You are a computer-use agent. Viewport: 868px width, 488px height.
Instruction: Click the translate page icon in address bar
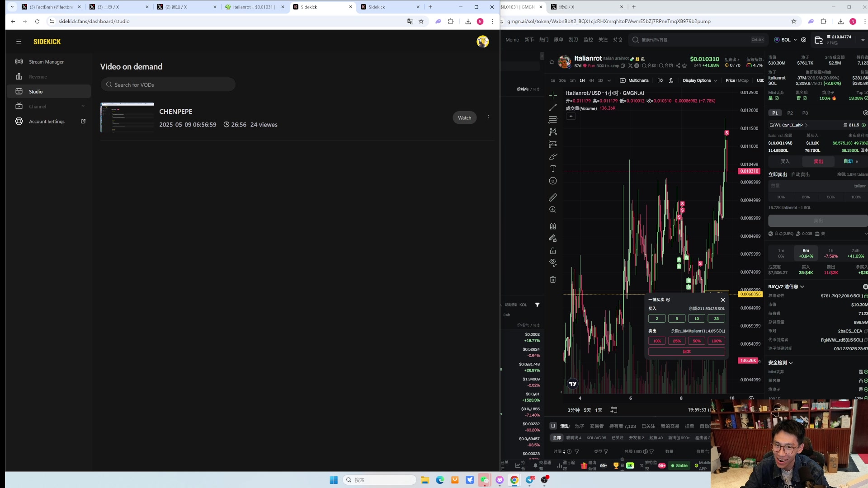coord(410,21)
